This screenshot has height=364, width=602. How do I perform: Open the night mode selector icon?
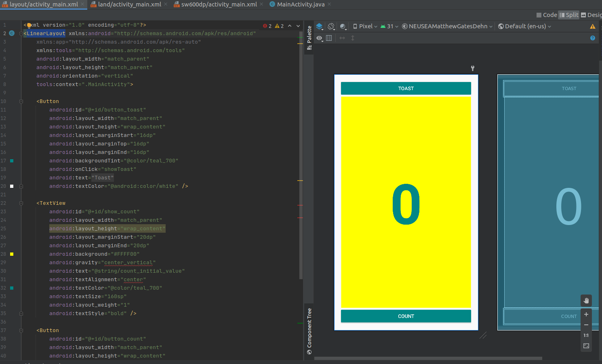coord(343,26)
